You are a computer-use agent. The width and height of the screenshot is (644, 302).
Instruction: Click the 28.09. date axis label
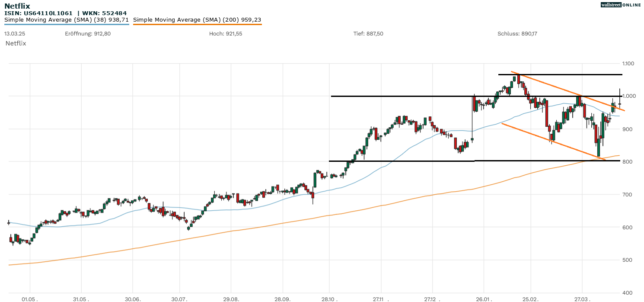pos(282,299)
